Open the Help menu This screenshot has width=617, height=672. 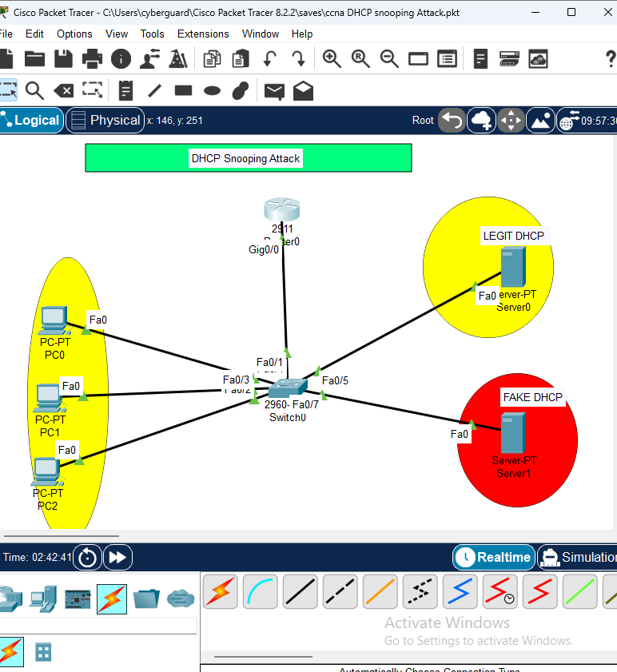coord(302,34)
